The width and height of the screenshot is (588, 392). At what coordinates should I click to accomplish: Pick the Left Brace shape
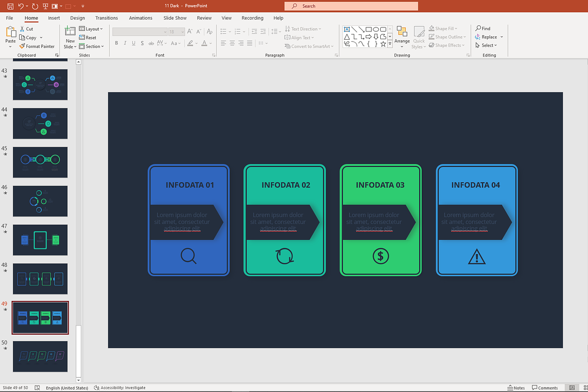click(x=368, y=44)
